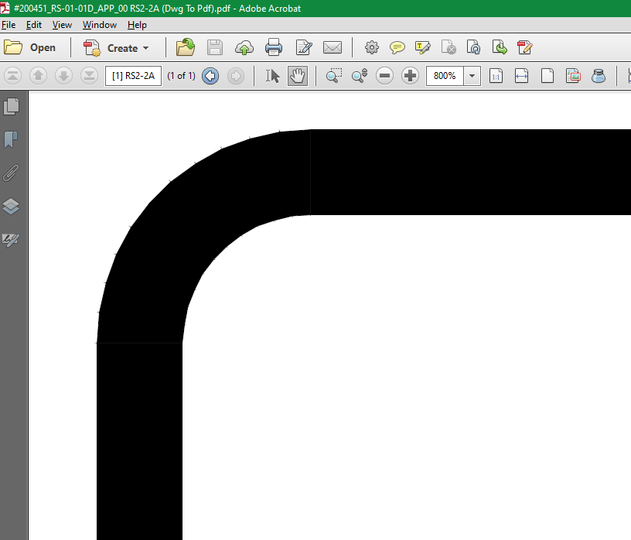Open the View menu
Image resolution: width=631 pixels, height=540 pixels.
pos(62,25)
